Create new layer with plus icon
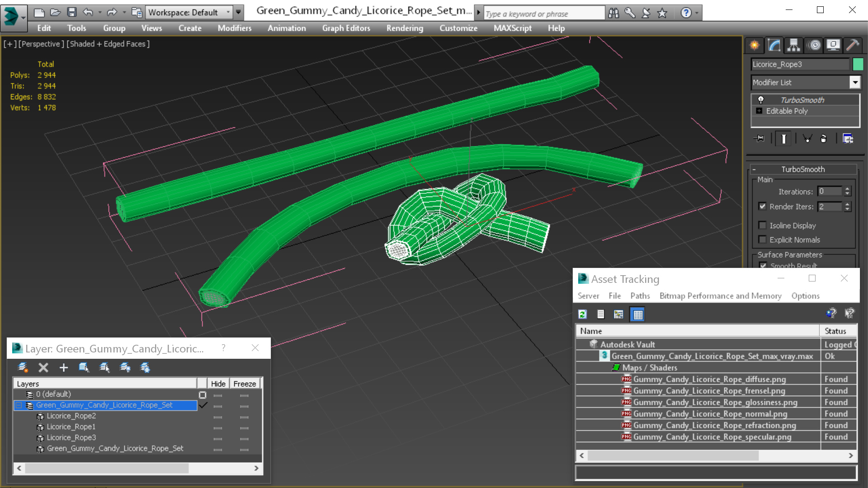This screenshot has height=488, width=868. 64,367
